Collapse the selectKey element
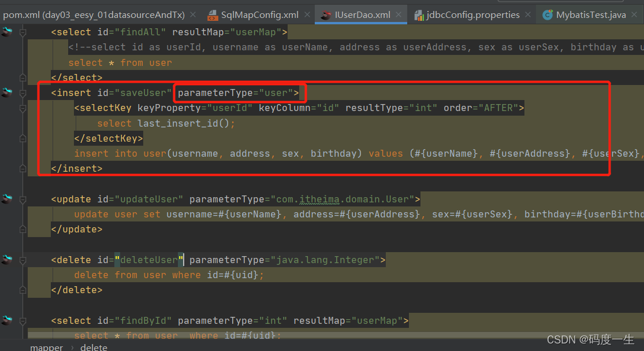 [x=23, y=108]
